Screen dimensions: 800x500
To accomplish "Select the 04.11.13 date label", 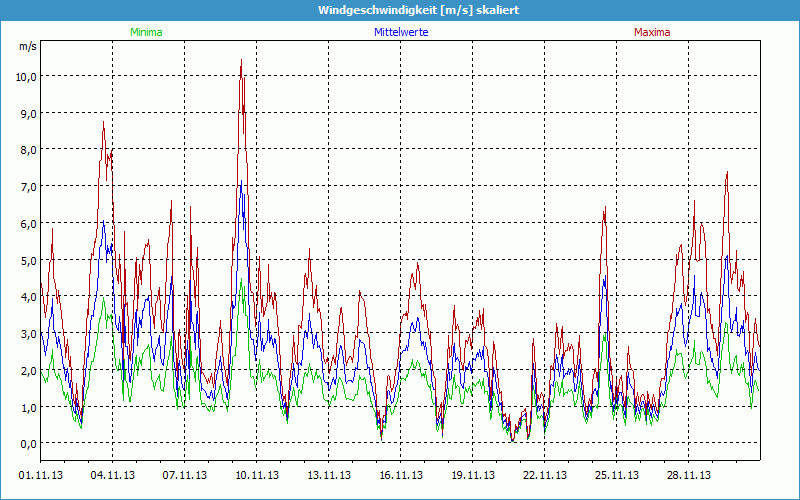I will (113, 476).
